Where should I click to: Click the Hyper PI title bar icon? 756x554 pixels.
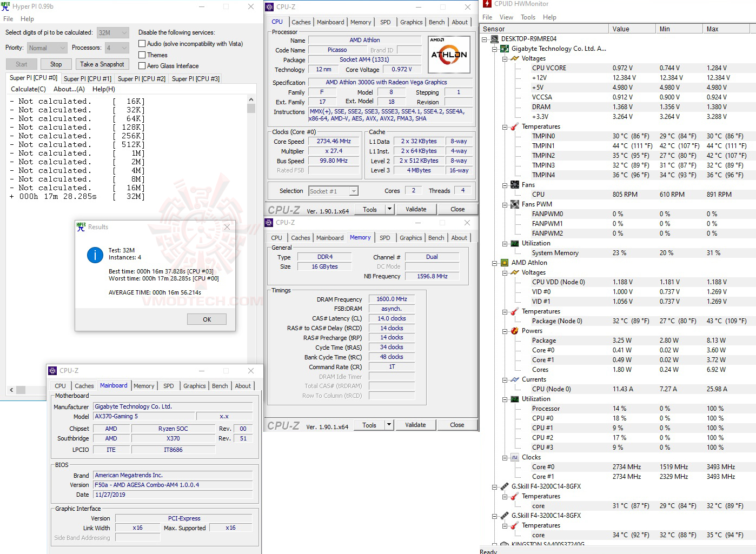click(5, 6)
